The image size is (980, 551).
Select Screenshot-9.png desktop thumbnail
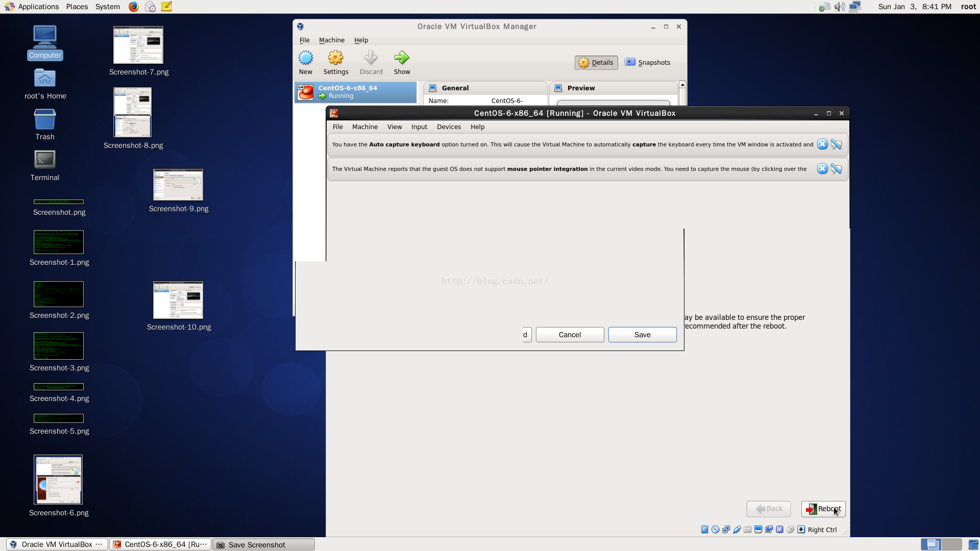(x=178, y=185)
